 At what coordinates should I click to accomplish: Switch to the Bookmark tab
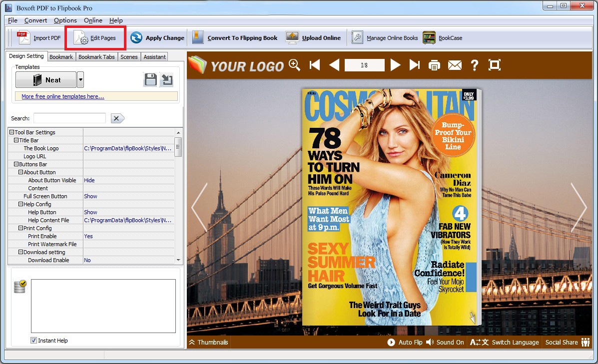pyautogui.click(x=61, y=57)
